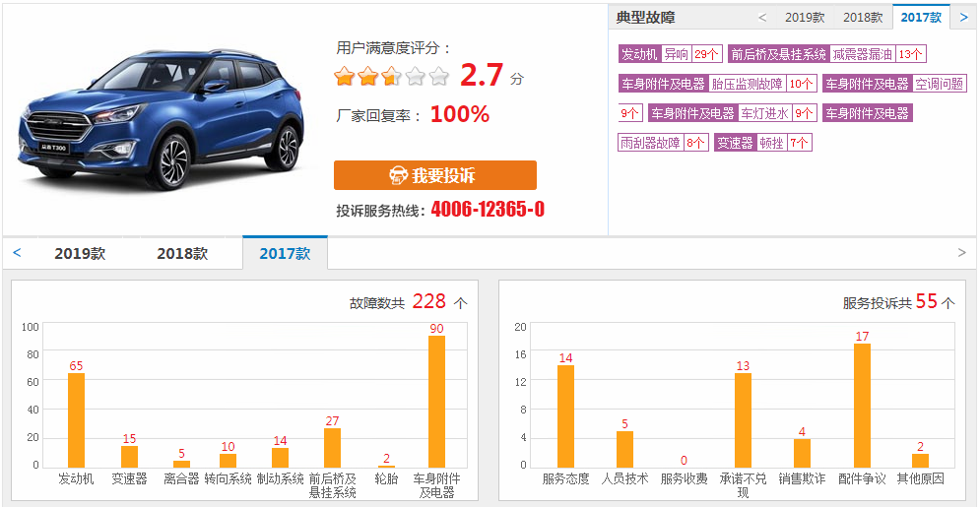The width and height of the screenshot is (980, 507).
Task: Click the 配件争议 bar with value 17
Action: 862,406
